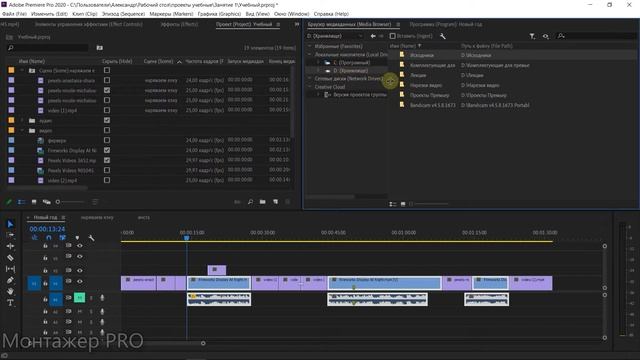Open the Клип (Clip) menu
The width and height of the screenshot is (640, 360).
click(x=84, y=14)
